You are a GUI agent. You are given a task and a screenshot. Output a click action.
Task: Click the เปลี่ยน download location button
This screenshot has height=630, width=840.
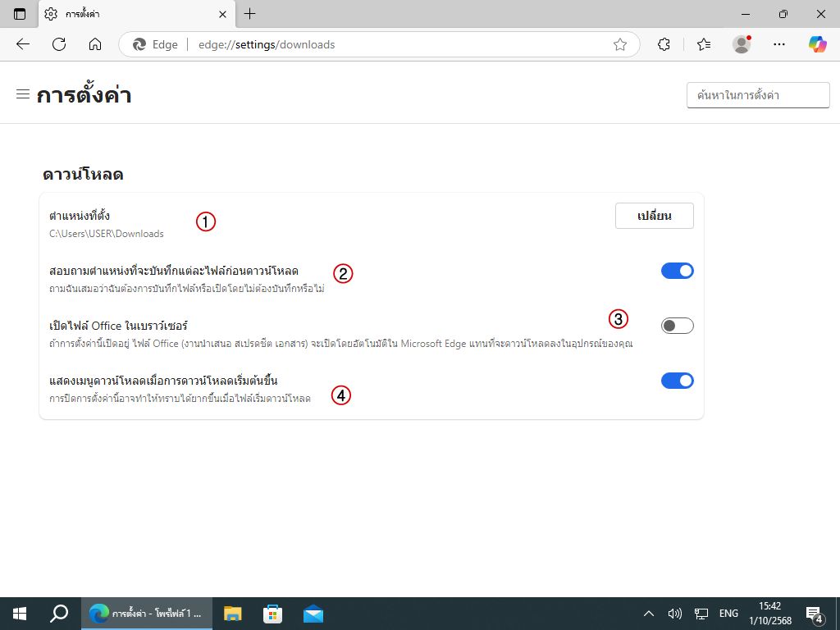click(654, 216)
